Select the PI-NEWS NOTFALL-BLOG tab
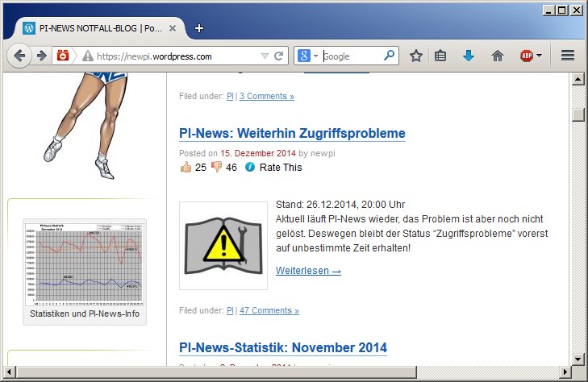 [x=100, y=28]
